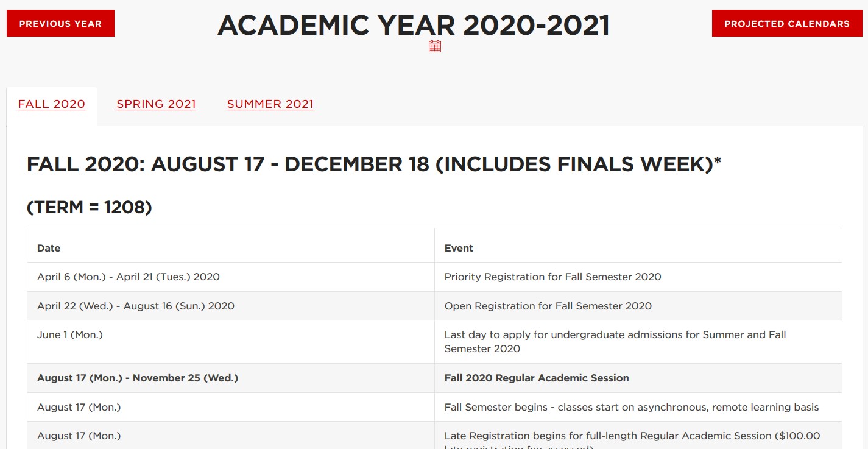Click the Academic Year 2020-2021 page title

point(414,25)
